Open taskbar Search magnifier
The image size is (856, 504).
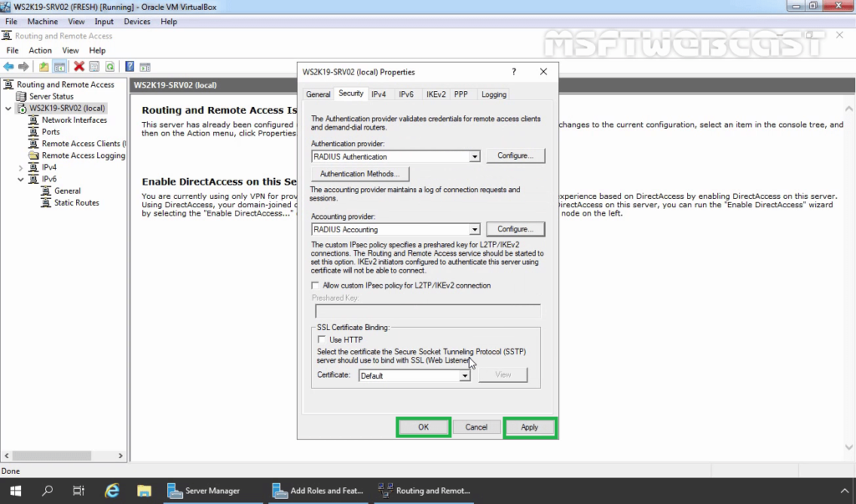pyautogui.click(x=48, y=491)
